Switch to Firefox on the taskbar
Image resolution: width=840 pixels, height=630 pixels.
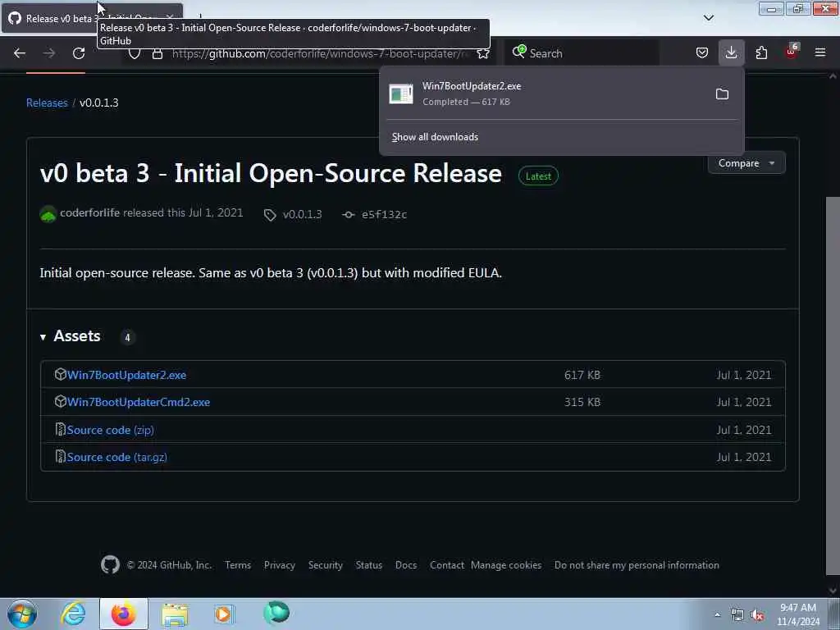click(123, 614)
